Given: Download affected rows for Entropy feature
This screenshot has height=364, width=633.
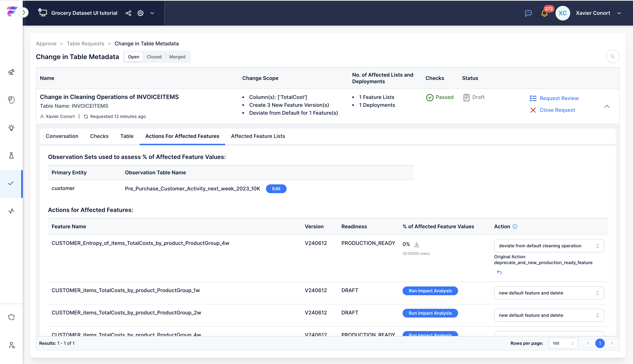Looking at the screenshot, I should [x=417, y=244].
